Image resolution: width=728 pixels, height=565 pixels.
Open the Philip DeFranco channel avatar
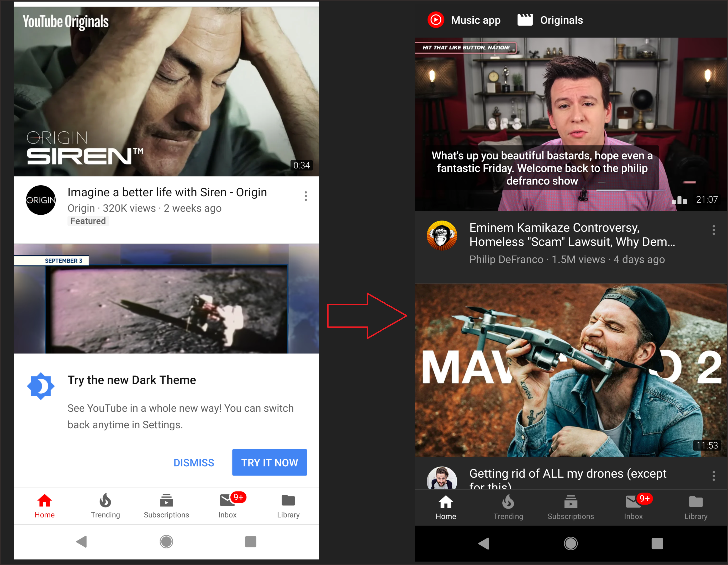click(442, 235)
